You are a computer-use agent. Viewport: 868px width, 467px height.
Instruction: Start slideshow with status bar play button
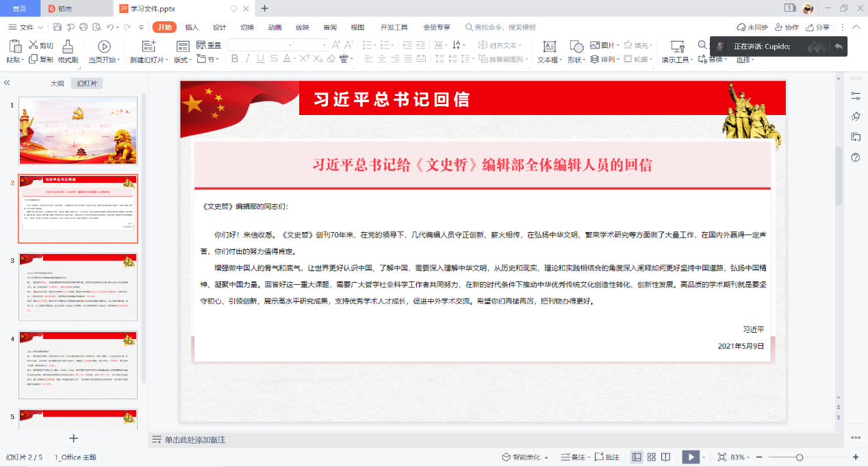691,457
